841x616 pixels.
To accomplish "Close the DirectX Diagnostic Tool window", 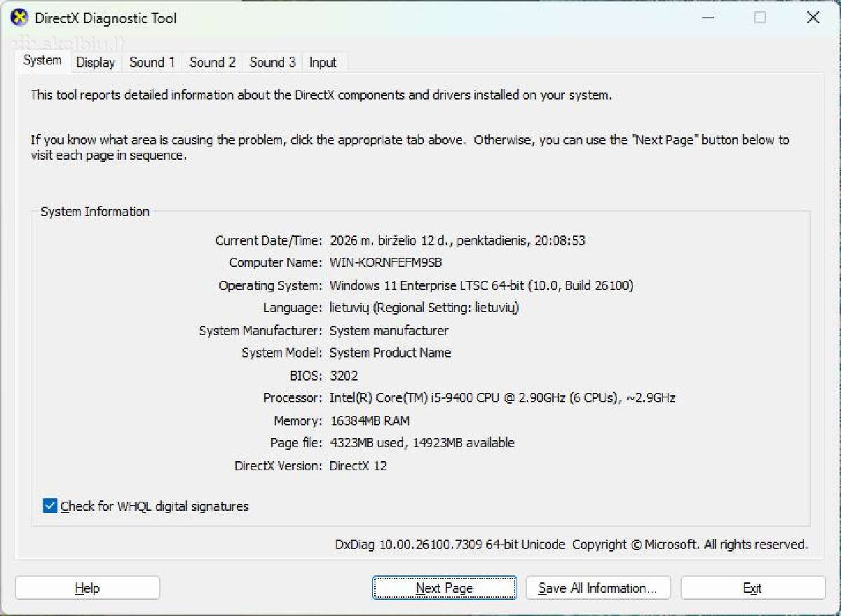I will point(813,18).
